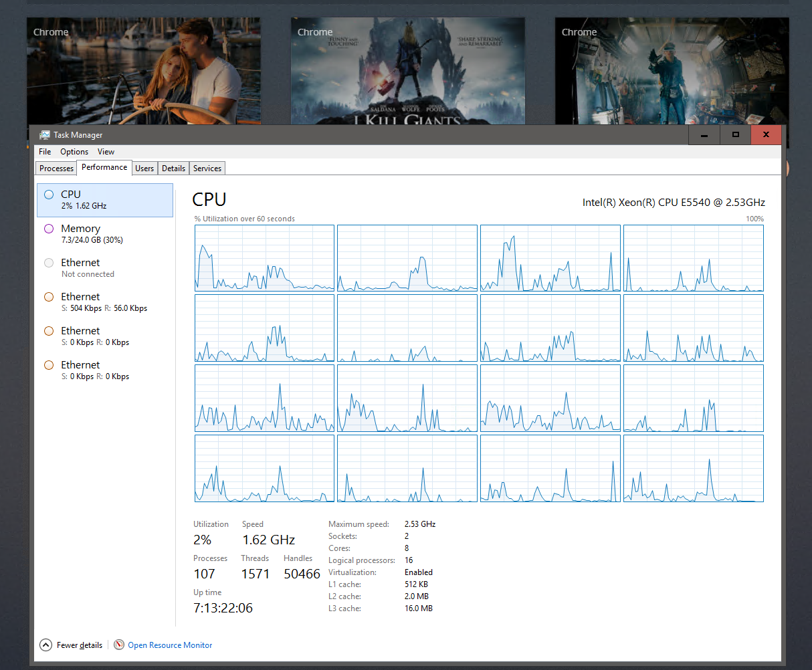
Task: Click the CPU heading text
Action: pos(209,199)
